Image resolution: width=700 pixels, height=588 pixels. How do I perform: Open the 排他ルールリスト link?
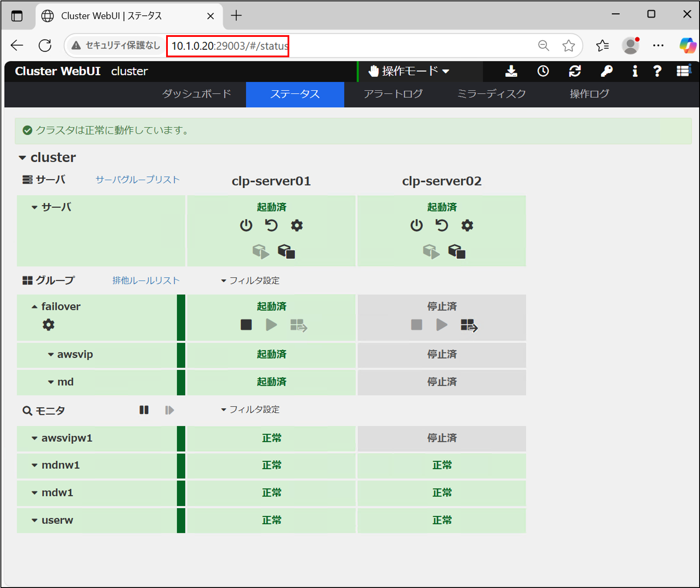click(146, 281)
